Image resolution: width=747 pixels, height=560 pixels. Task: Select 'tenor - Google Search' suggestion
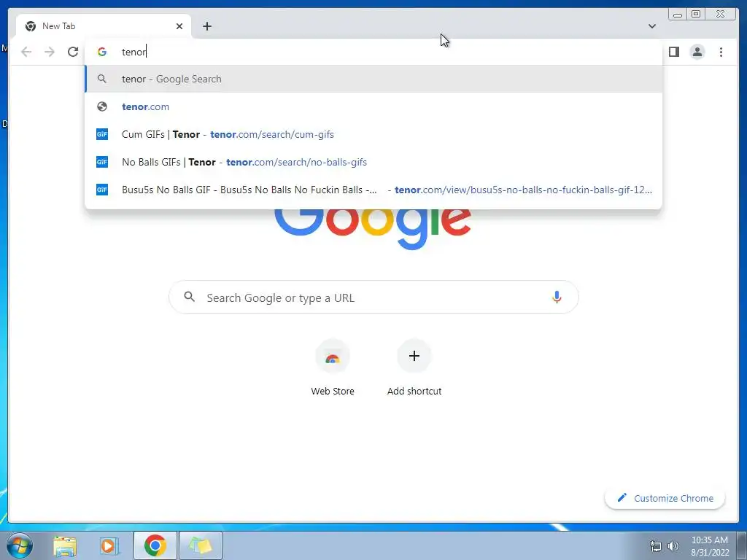tap(373, 79)
